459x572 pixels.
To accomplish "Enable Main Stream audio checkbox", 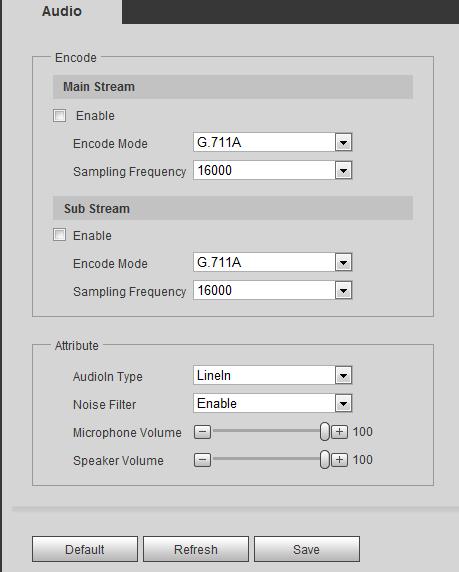I will (59, 116).
